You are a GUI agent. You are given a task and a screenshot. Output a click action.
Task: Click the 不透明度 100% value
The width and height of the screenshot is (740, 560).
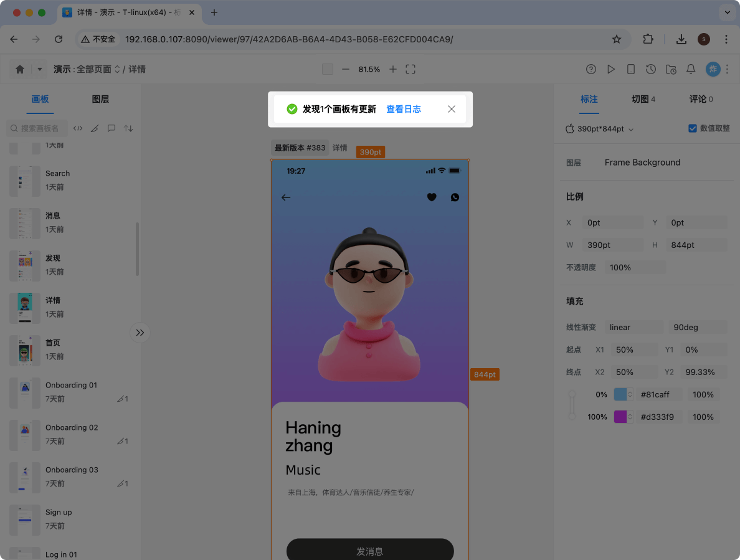click(635, 267)
